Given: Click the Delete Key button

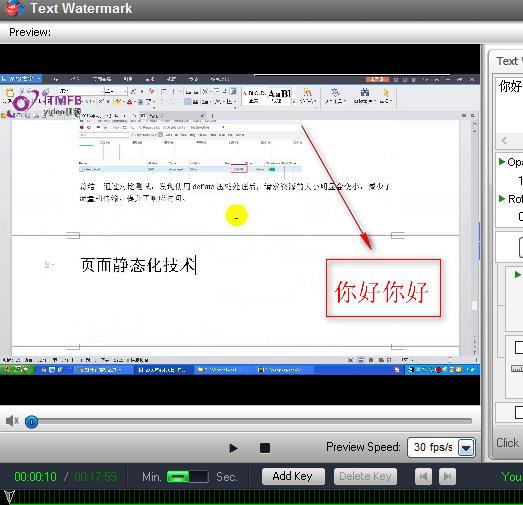Looking at the screenshot, I should pos(365,476).
